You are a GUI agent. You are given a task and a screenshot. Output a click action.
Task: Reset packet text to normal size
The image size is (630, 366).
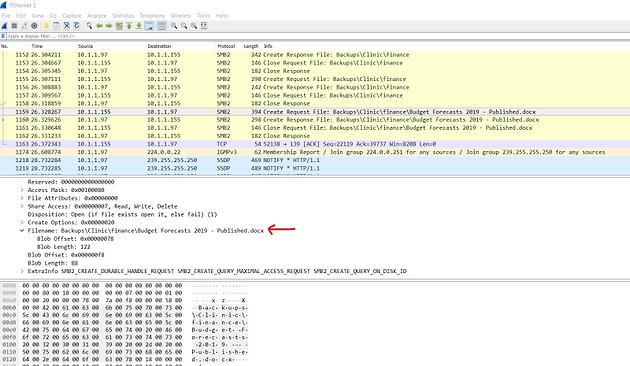click(194, 26)
